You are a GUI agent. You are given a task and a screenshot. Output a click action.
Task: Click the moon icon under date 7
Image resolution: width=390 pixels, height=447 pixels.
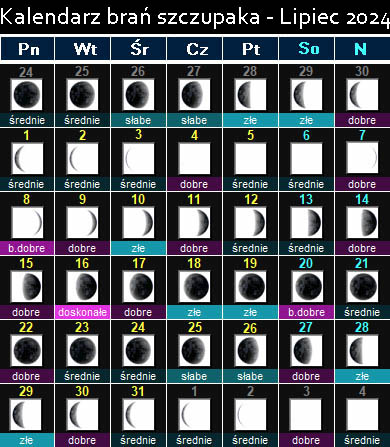click(x=362, y=158)
